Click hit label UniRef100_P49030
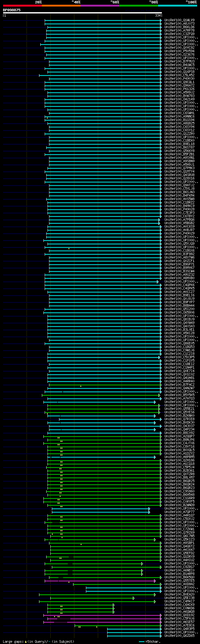The image size is (200, 644). 179,78
